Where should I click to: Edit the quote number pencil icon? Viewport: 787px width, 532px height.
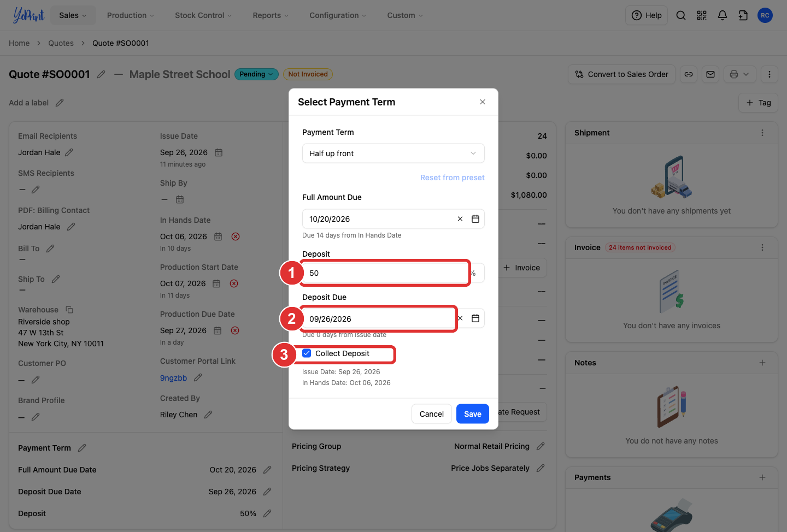[x=101, y=74]
